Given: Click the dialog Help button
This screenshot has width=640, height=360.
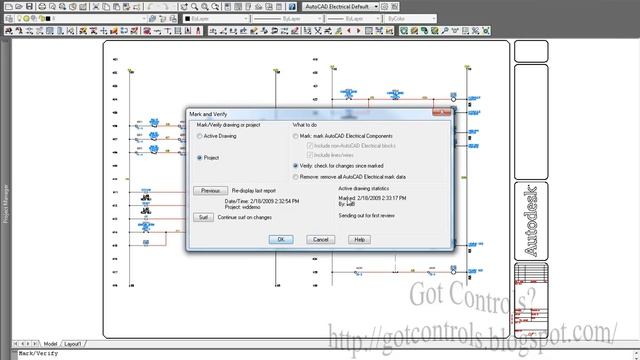Looking at the screenshot, I should pyautogui.click(x=359, y=240).
